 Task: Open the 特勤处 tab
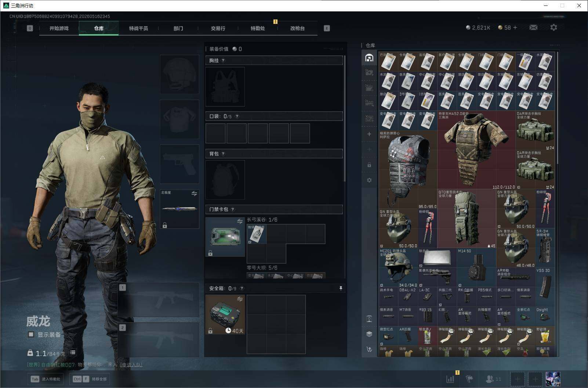coord(258,28)
